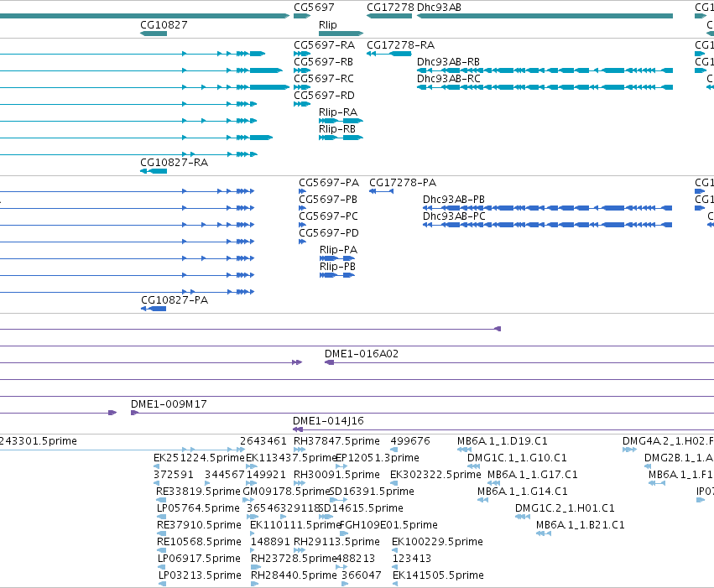Select transcript Dhc93AB-RB
This screenshot has height=588, width=714.
coord(449,62)
